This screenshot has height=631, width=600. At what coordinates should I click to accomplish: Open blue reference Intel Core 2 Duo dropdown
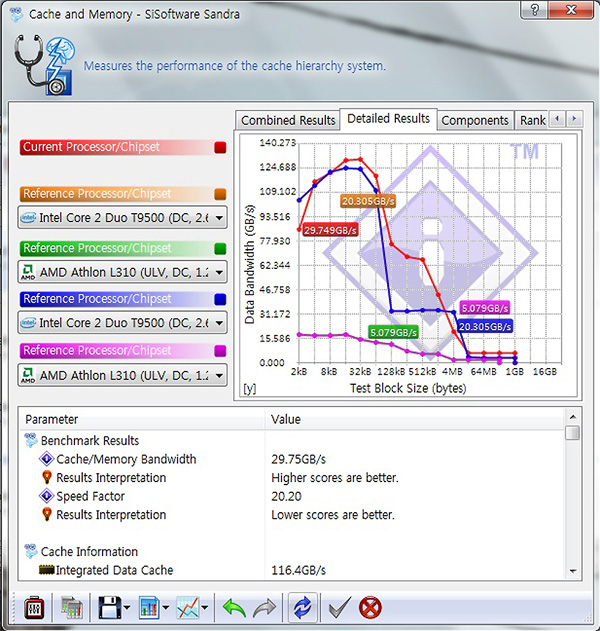pyautogui.click(x=122, y=323)
